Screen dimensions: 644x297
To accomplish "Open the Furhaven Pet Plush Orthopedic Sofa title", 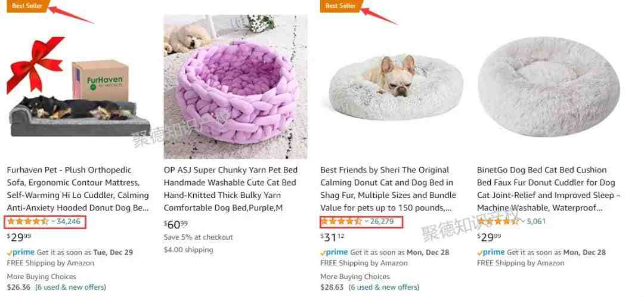I will coord(78,189).
